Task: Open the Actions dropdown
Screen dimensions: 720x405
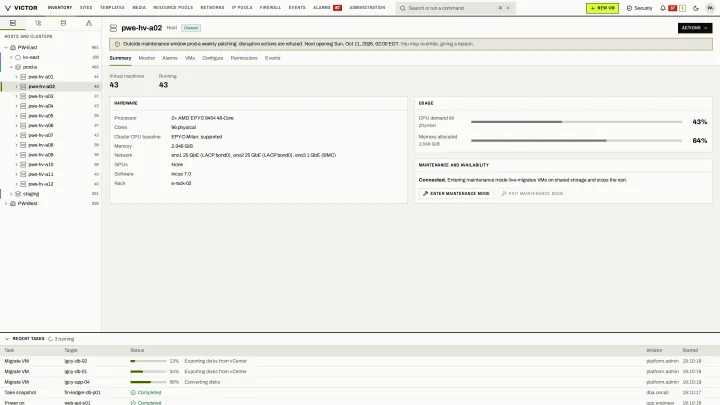Action: (695, 28)
